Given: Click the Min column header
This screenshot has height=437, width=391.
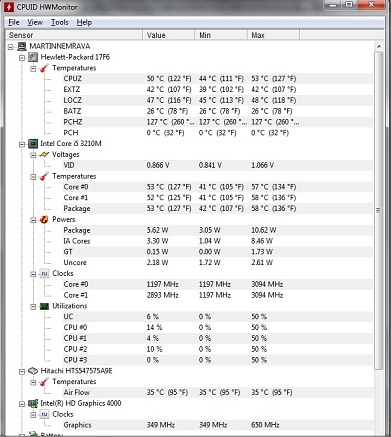Looking at the screenshot, I should tap(221, 35).
